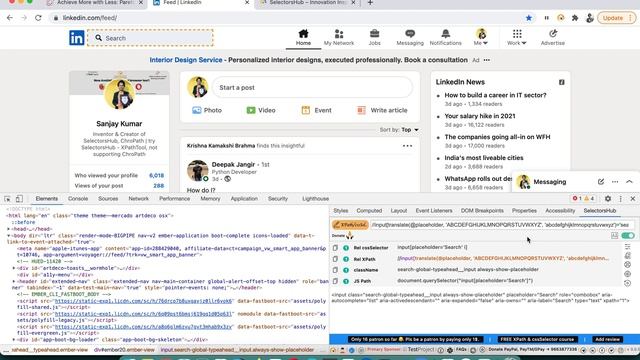Open the Sort by Top dropdown
The width and height of the screenshot is (640, 360).
point(410,130)
